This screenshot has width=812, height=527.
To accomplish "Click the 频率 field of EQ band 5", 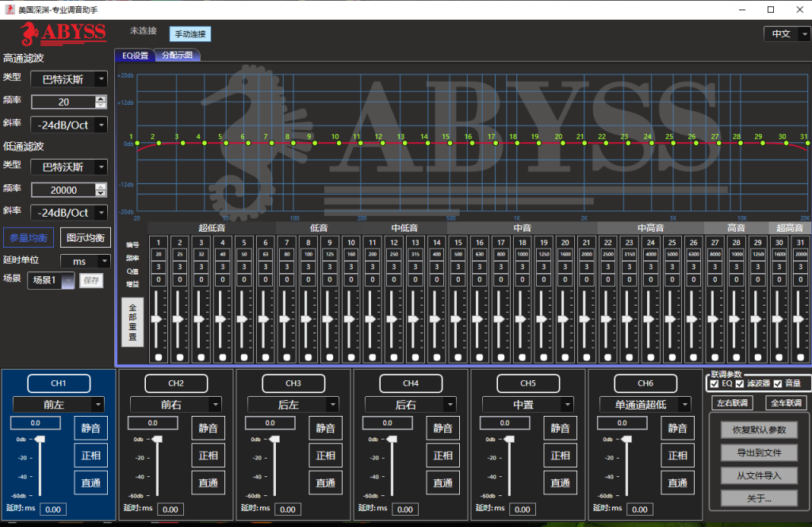I will [x=244, y=255].
